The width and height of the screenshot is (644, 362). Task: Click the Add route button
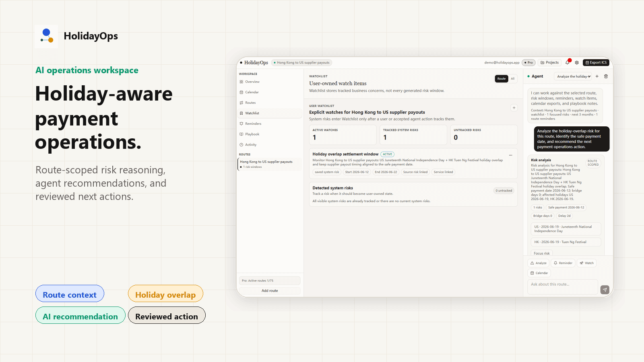click(x=270, y=291)
